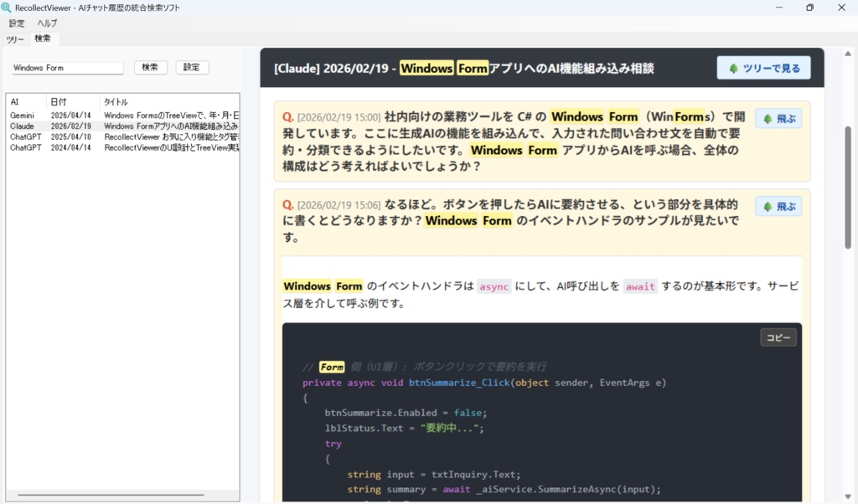Switch to the 検索 tab
This screenshot has width=858, height=504.
[x=43, y=39]
